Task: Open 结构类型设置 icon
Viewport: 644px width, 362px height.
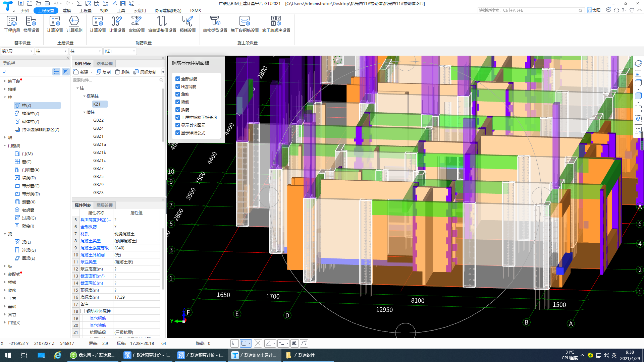Action: (x=215, y=24)
